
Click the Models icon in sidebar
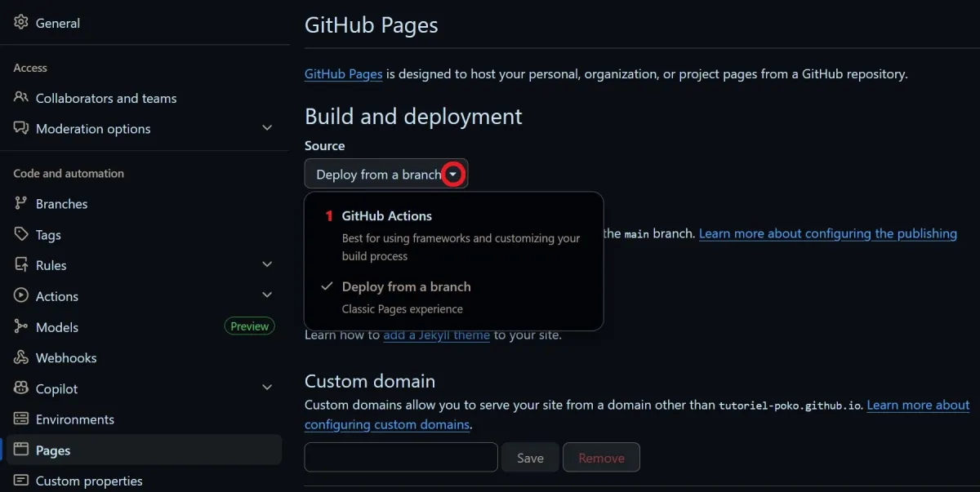pos(21,327)
